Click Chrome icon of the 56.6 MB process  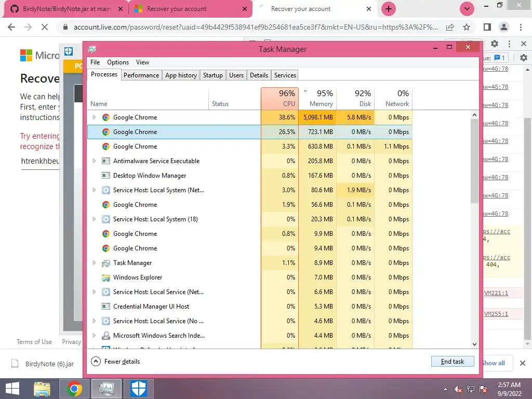106,205
